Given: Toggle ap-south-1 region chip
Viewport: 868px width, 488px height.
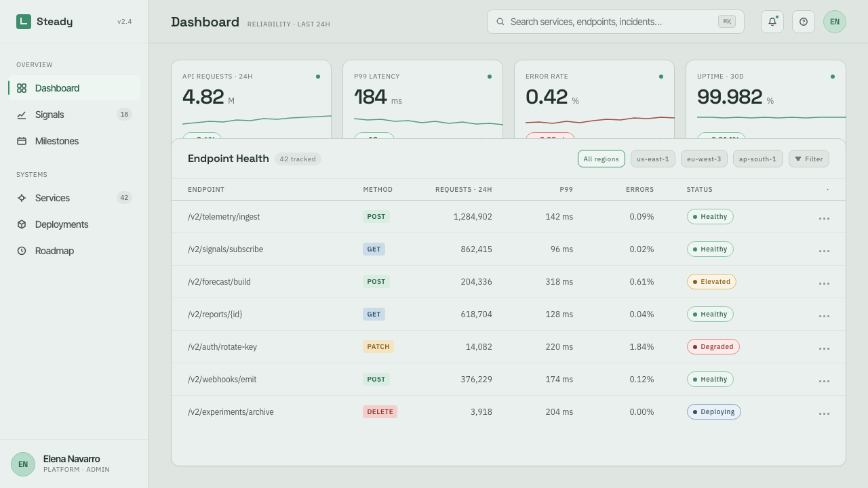Looking at the screenshot, I should pyautogui.click(x=758, y=159).
